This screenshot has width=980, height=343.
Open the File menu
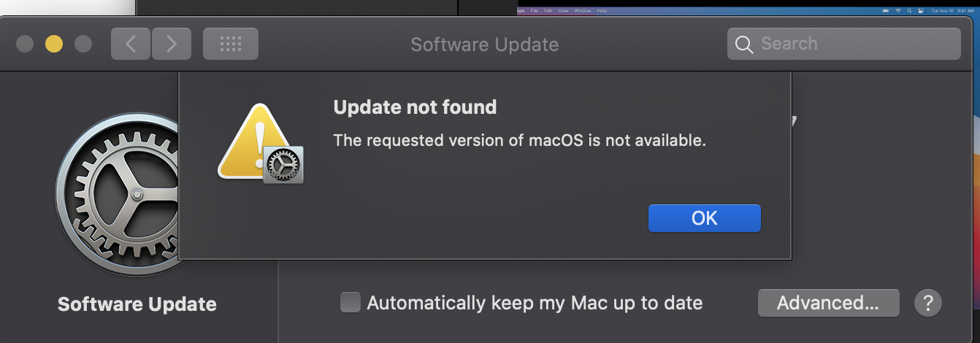click(535, 11)
